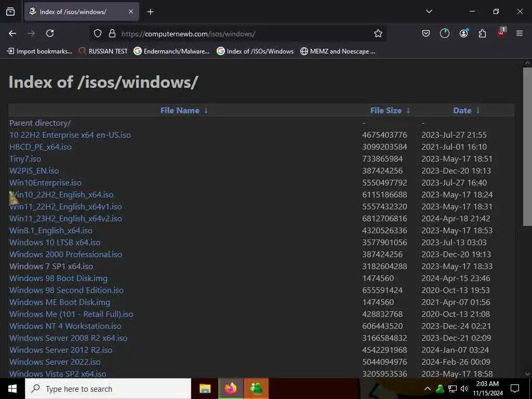
Task: Open the HBCD_PE_x64.iso link
Action: [41, 147]
